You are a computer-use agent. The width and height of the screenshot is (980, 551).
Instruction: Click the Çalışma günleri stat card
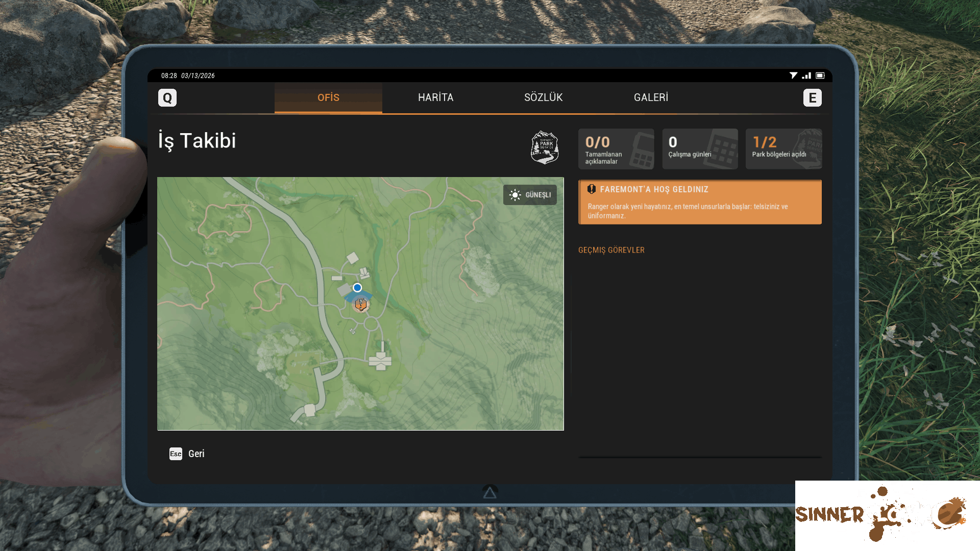(x=700, y=149)
